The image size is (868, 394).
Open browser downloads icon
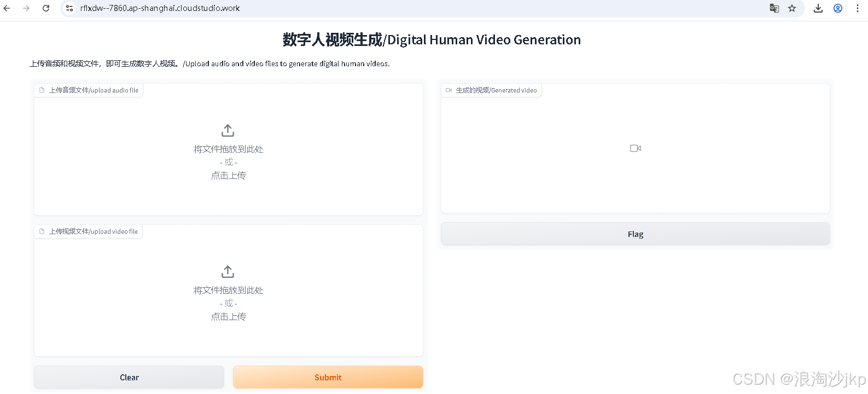point(818,8)
